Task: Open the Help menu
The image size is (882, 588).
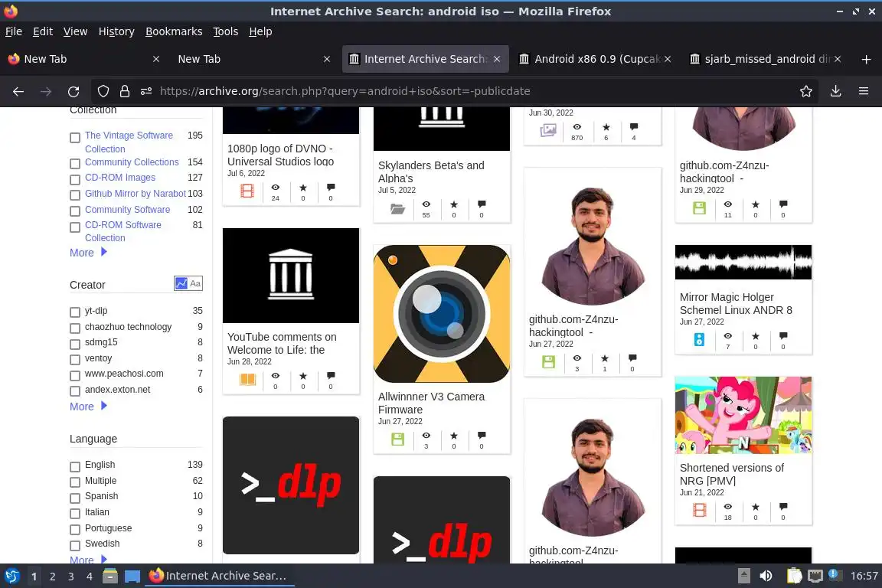Action: click(x=260, y=31)
